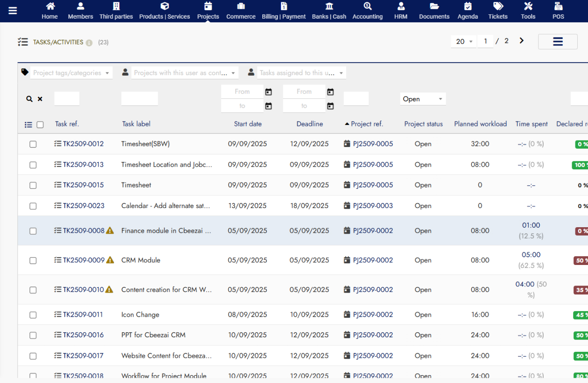Image resolution: width=588 pixels, height=383 pixels.
Task: Click the X icon to clear search filters
Action: 40,99
